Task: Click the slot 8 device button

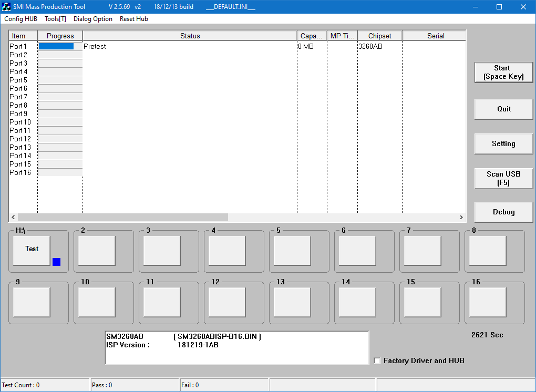Action: pos(488,251)
